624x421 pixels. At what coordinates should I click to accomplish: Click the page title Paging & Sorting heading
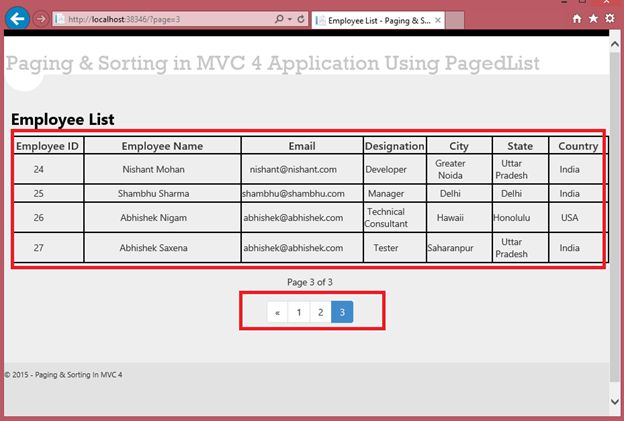coord(273,63)
